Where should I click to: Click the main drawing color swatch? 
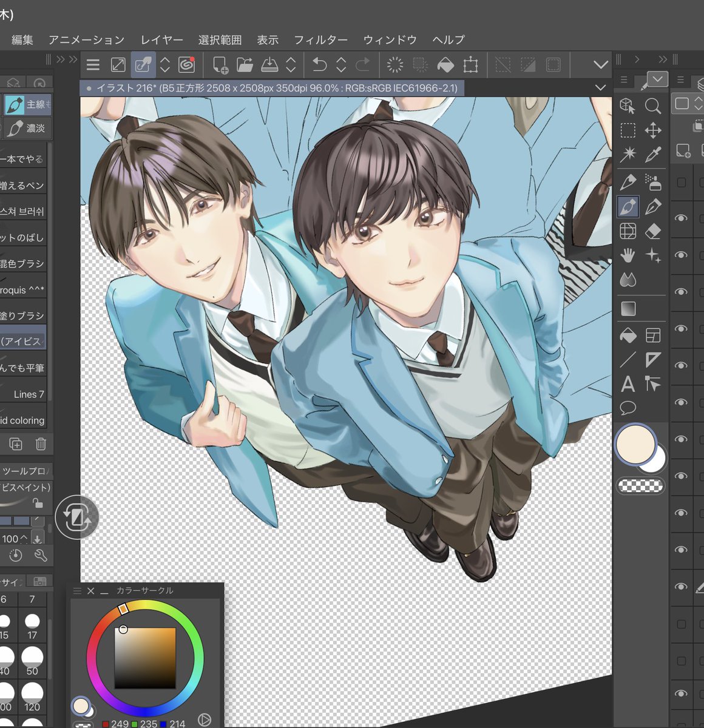click(635, 444)
